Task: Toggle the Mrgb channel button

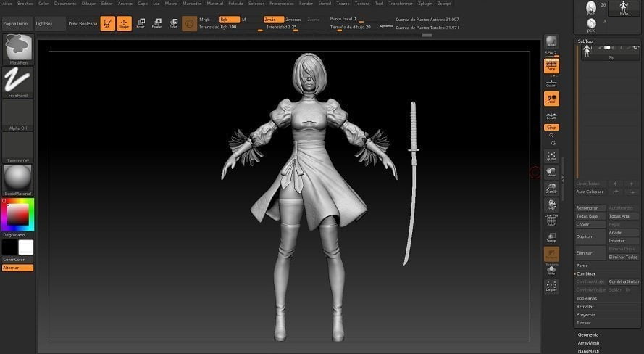Action: (204, 20)
